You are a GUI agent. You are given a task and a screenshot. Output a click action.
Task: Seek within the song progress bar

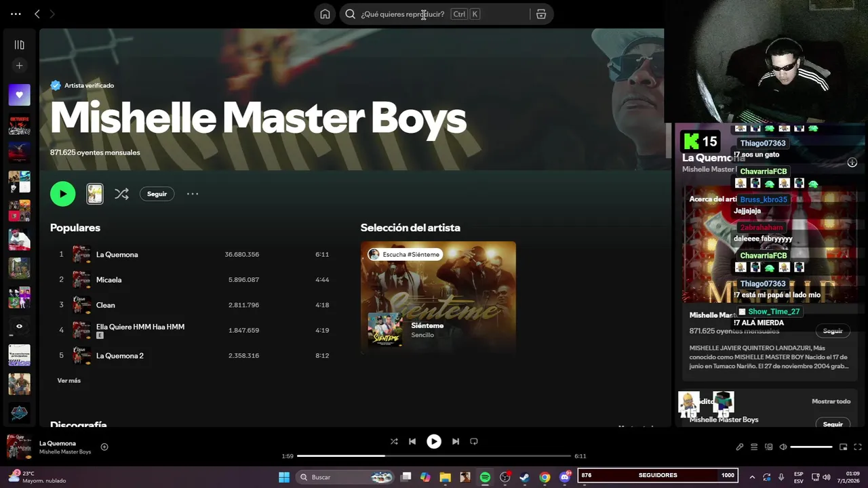click(434, 456)
